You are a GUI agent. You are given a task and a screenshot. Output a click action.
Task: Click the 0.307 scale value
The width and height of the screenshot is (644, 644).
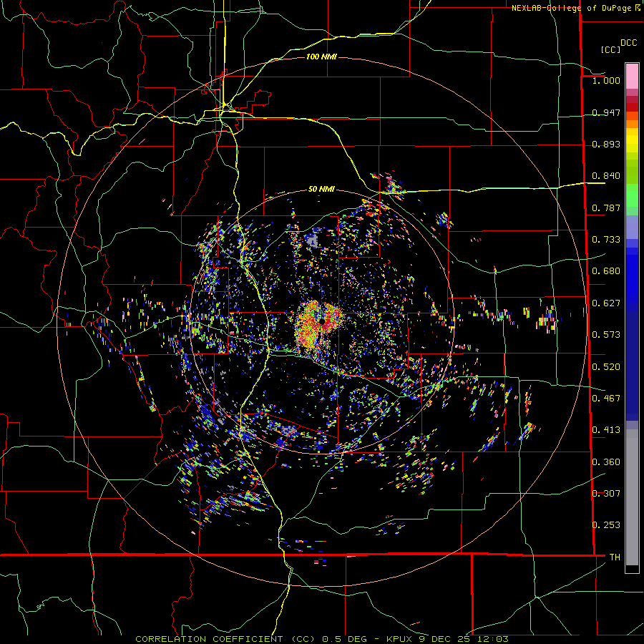coord(606,494)
